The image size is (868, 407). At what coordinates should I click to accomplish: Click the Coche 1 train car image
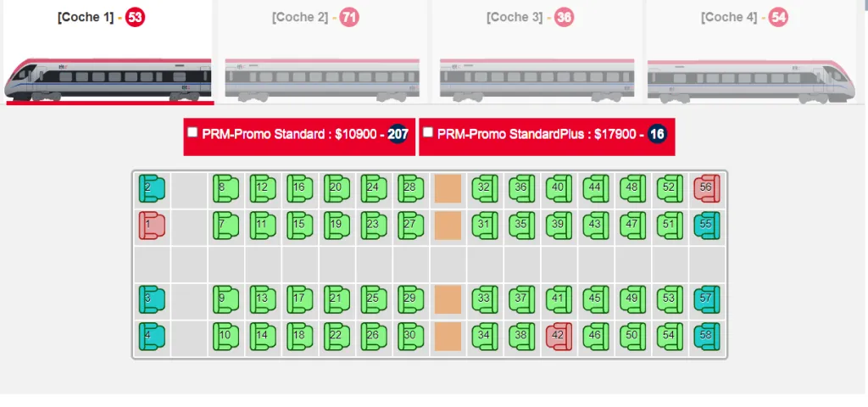click(108, 80)
